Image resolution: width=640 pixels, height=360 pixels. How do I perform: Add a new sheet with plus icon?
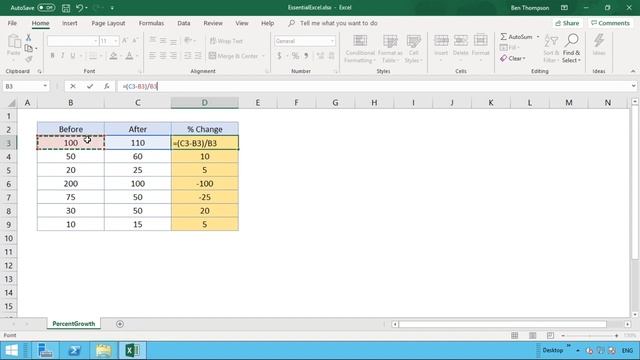(120, 324)
